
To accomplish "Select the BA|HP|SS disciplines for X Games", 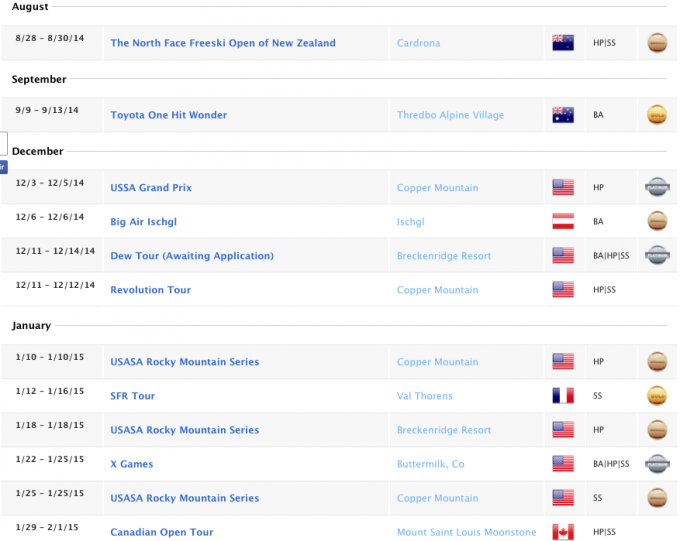I will (611, 464).
